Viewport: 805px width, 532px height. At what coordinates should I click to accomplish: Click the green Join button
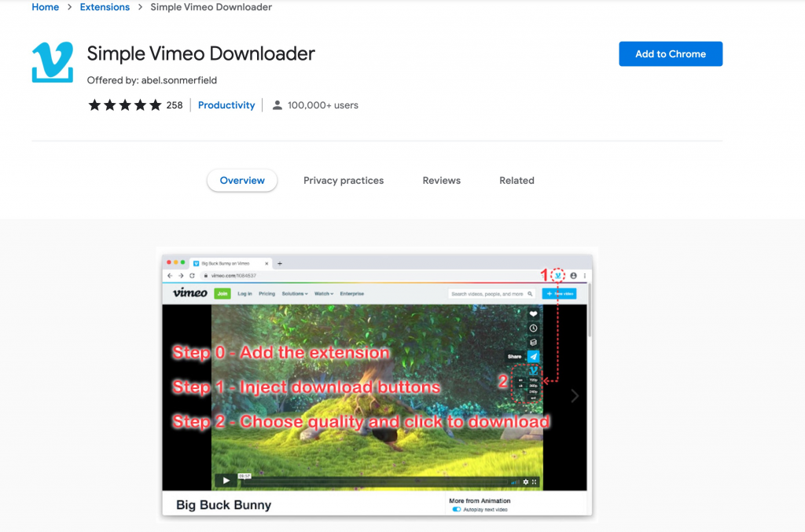pos(222,293)
